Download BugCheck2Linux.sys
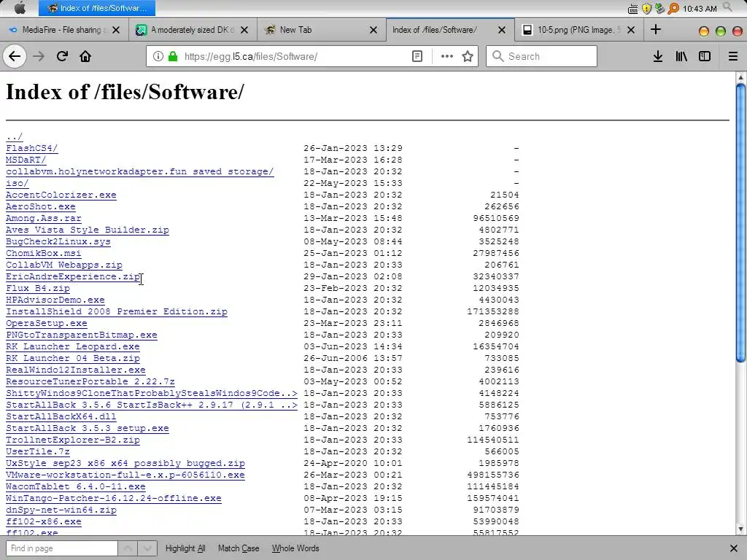The height and width of the screenshot is (560, 747). pos(58,241)
